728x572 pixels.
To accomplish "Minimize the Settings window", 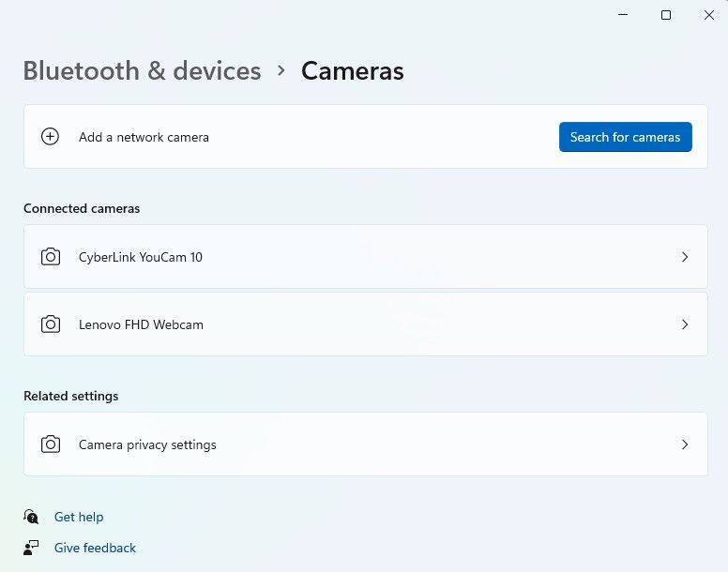I will point(623,15).
